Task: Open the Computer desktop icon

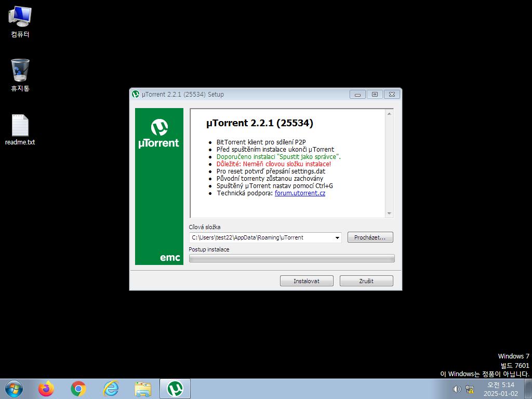Action: 20,22
